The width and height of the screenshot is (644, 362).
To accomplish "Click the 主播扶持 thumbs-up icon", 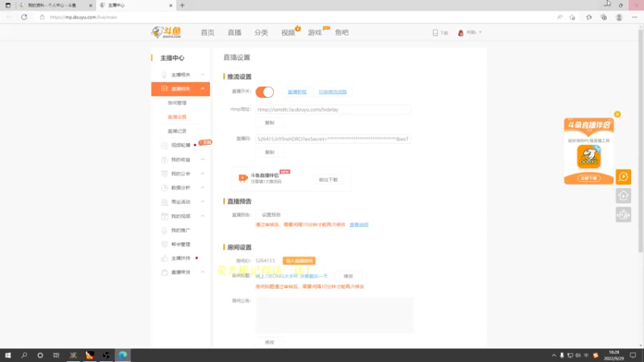I will pos(164,258).
